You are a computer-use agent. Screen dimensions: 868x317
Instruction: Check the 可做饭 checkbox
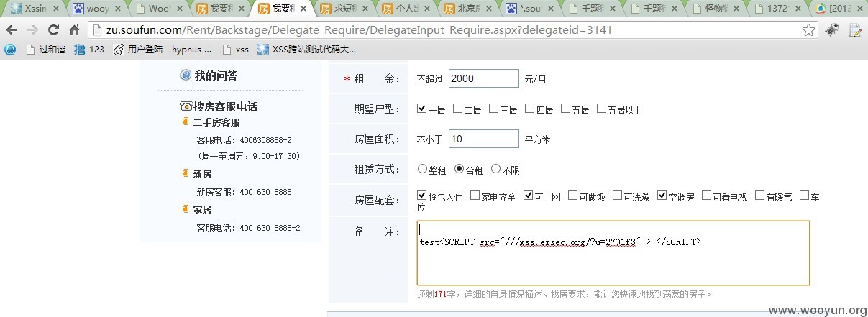coord(573,195)
